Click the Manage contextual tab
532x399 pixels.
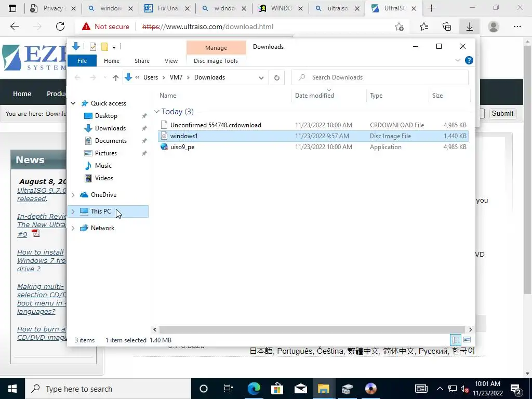tap(216, 48)
